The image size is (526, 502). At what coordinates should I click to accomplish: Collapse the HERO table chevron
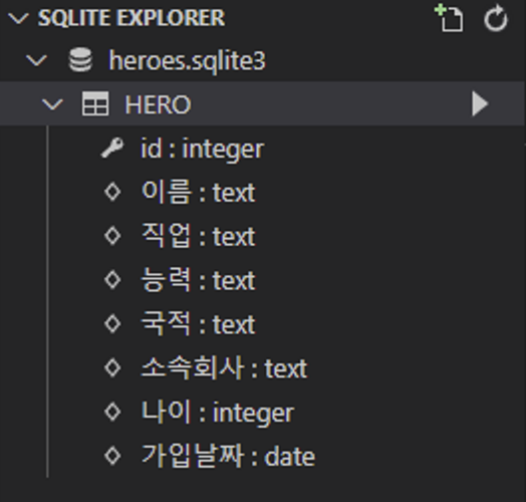52,104
